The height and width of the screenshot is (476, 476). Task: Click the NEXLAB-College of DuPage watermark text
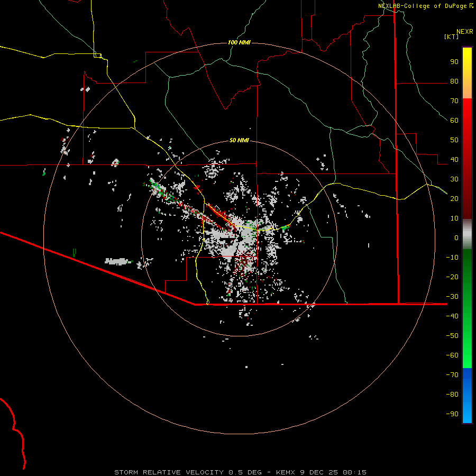click(x=426, y=6)
